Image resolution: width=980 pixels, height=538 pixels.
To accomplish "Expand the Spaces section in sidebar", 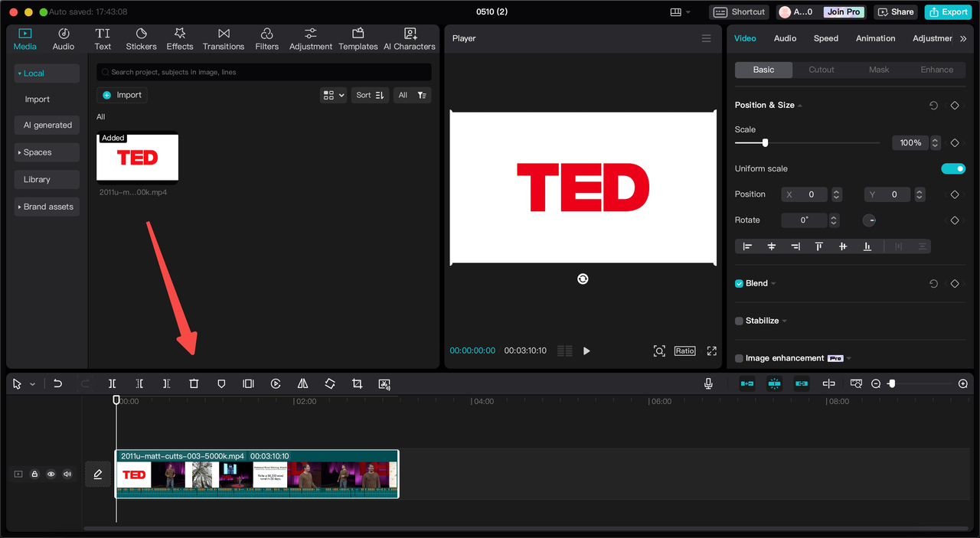I will tap(47, 152).
